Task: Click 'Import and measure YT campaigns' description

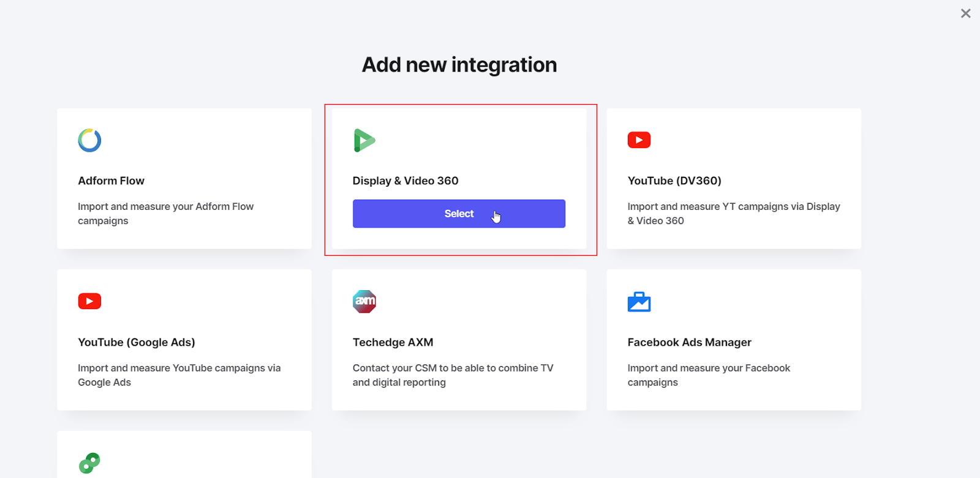Action: [x=734, y=214]
